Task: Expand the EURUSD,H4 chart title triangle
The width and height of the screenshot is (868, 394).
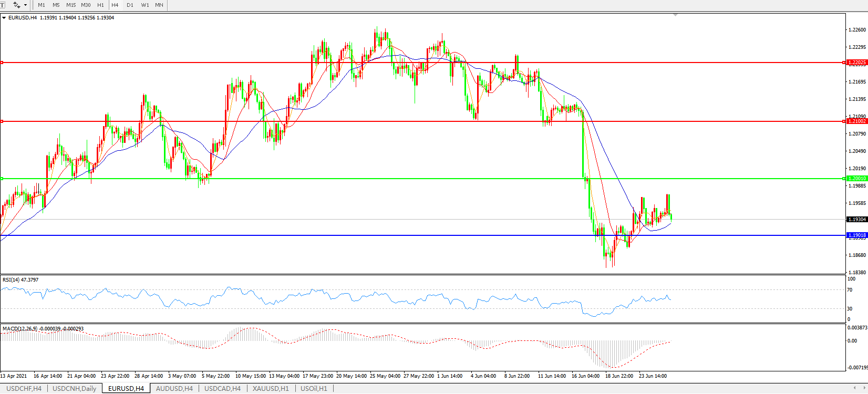Action: tap(4, 18)
